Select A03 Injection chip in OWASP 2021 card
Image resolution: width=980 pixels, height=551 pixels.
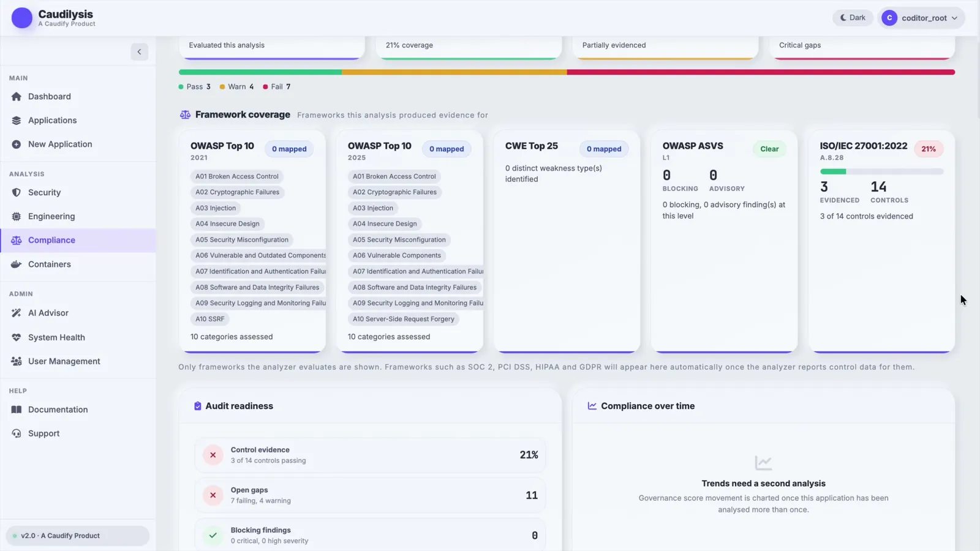[216, 208]
